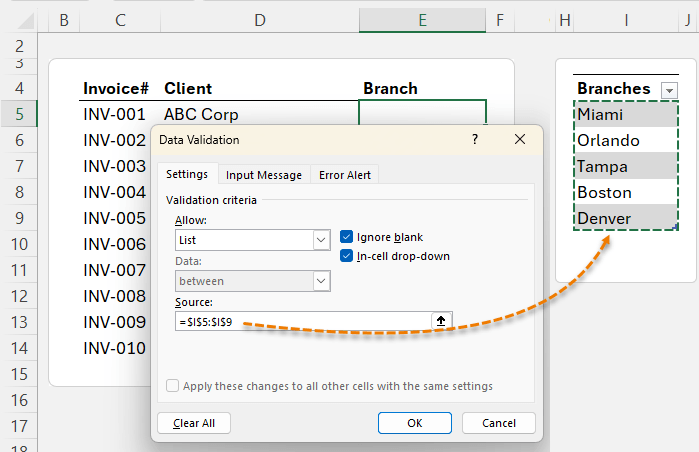Check Apply these changes to all other cells
The image size is (699, 452).
click(173, 386)
